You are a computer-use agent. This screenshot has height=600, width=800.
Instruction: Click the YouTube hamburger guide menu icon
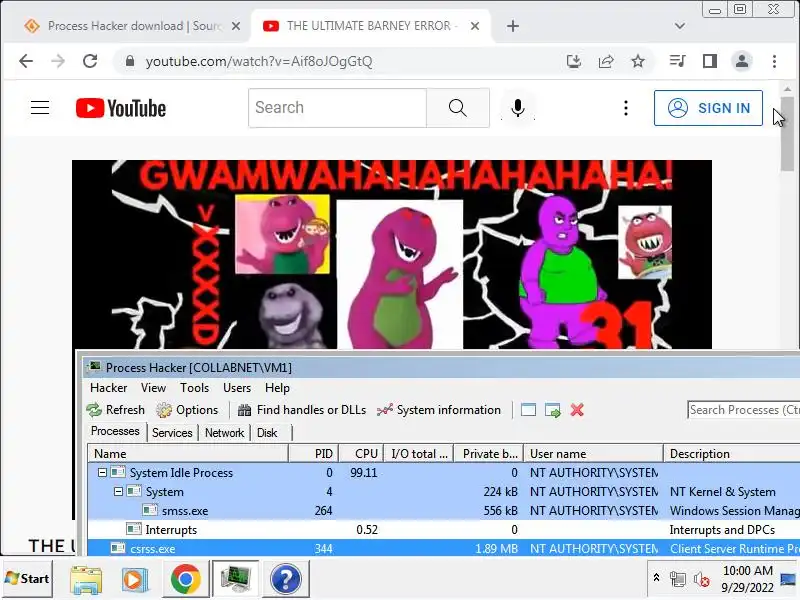[40, 108]
